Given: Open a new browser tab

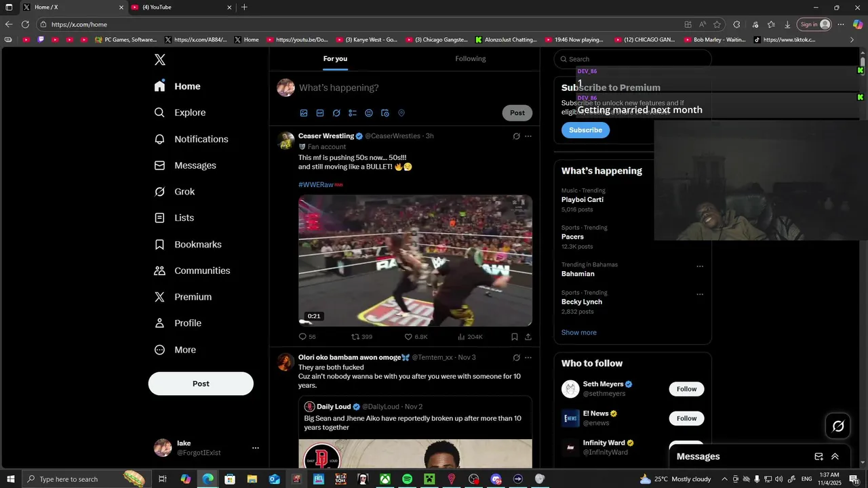Looking at the screenshot, I should [244, 7].
